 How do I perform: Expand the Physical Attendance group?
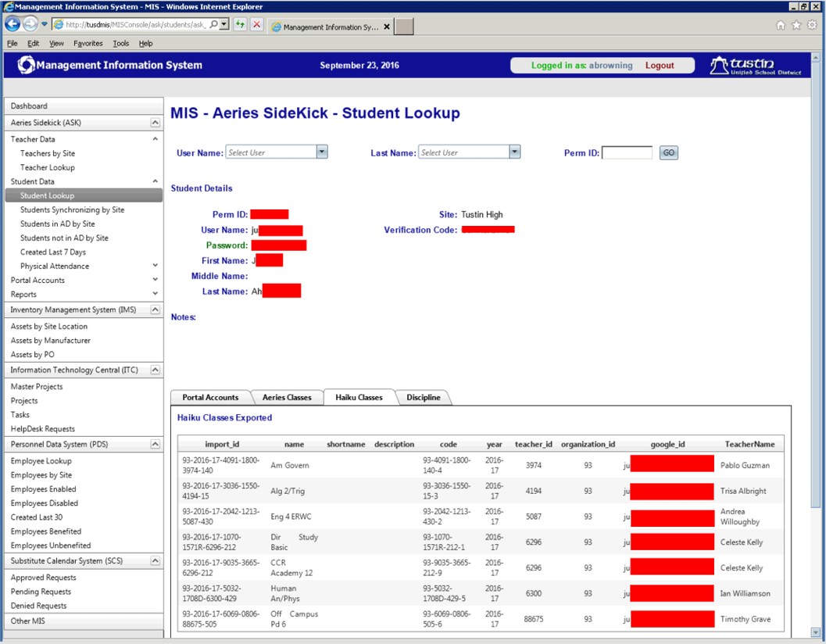click(155, 266)
